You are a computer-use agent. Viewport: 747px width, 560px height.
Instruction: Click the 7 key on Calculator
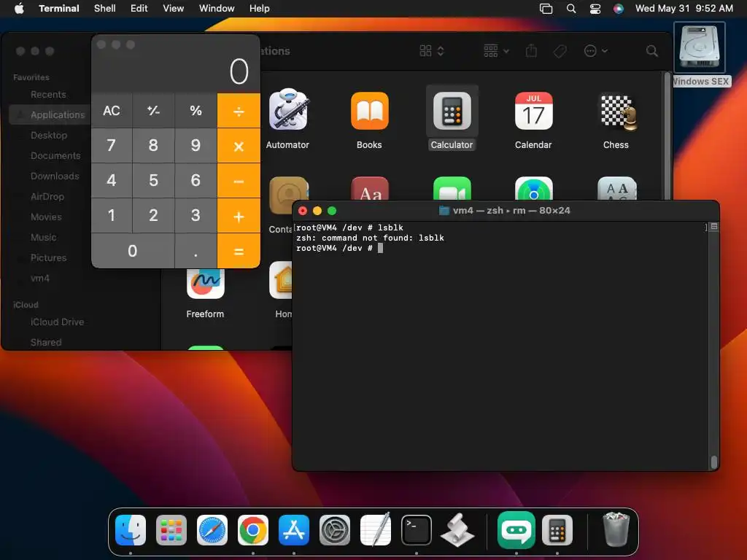pyautogui.click(x=112, y=146)
